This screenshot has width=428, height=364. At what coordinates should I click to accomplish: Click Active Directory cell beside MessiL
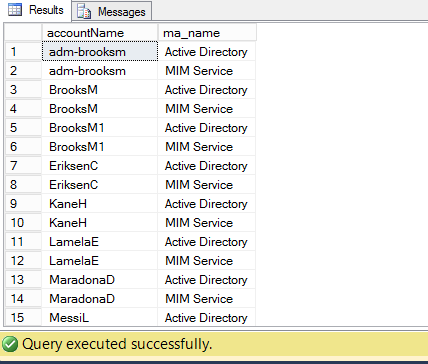pyautogui.click(x=207, y=317)
